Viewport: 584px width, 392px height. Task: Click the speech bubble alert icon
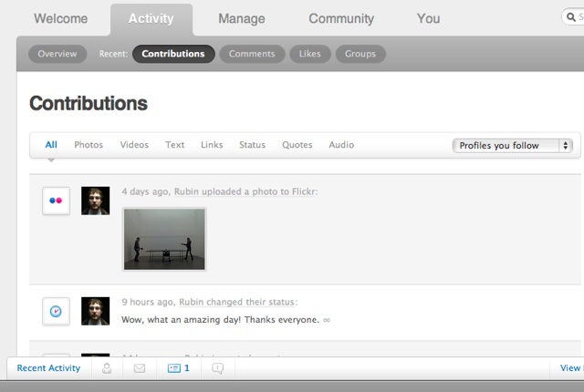tap(217, 368)
